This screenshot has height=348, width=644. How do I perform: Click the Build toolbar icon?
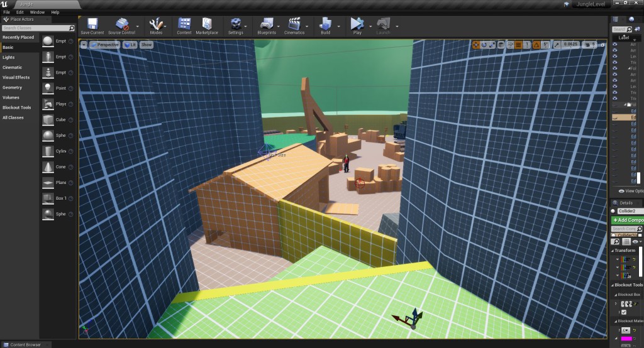coord(325,25)
